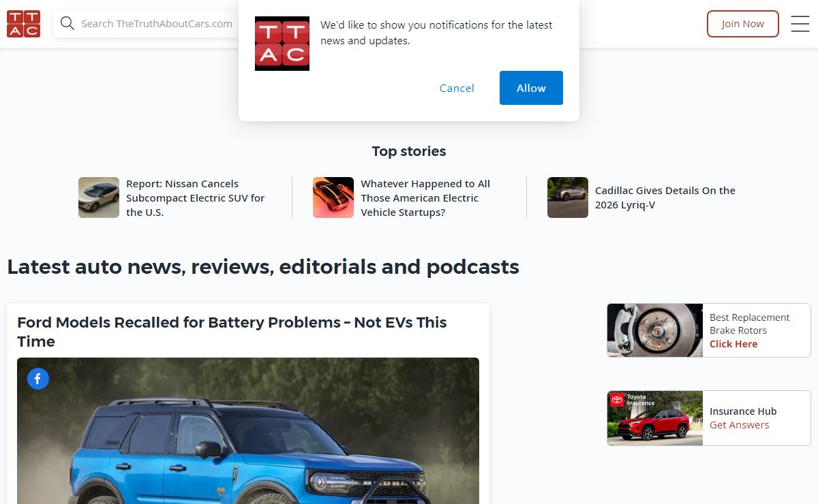
Task: Click the Join Now button
Action: [742, 24]
